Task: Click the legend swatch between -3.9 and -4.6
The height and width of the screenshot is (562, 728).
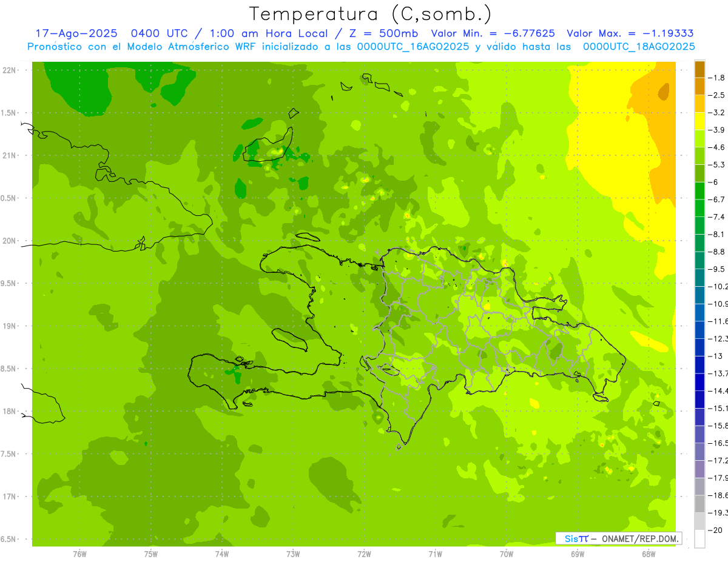Action: [x=699, y=139]
